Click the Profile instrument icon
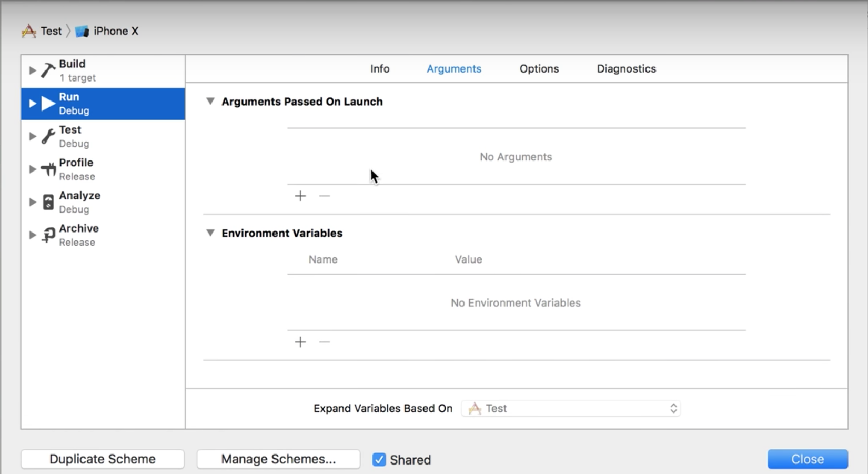868x474 pixels. click(48, 169)
